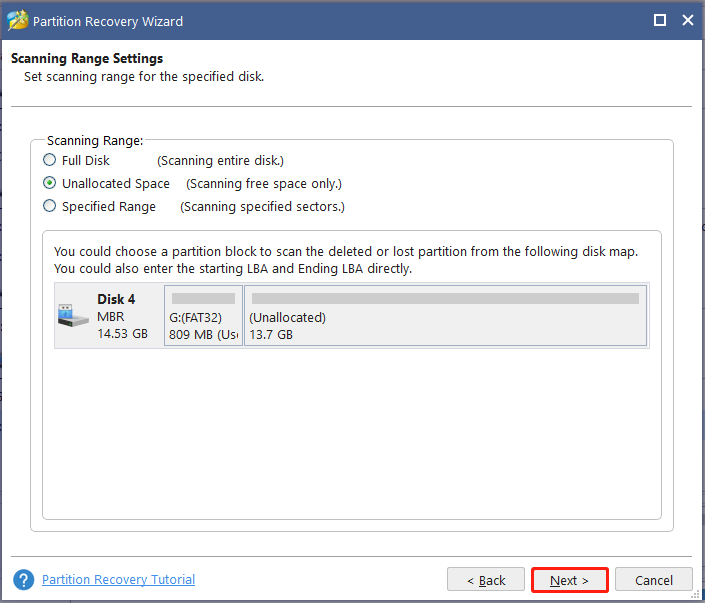
Task: Select the G:(FAT32) partition block
Action: [x=203, y=315]
